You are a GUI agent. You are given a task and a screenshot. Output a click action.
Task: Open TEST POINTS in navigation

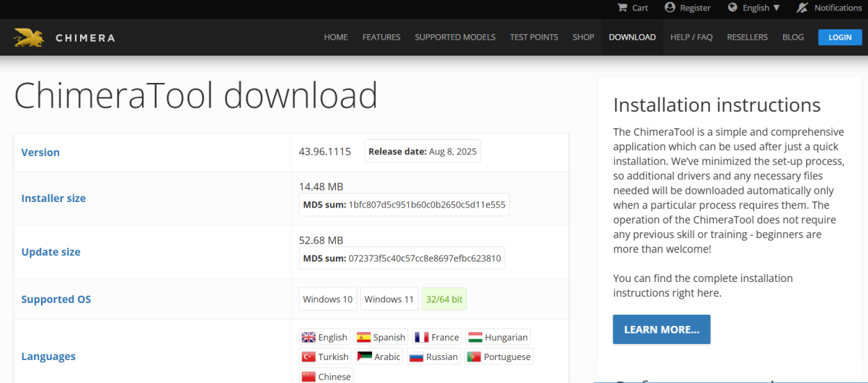click(x=533, y=37)
